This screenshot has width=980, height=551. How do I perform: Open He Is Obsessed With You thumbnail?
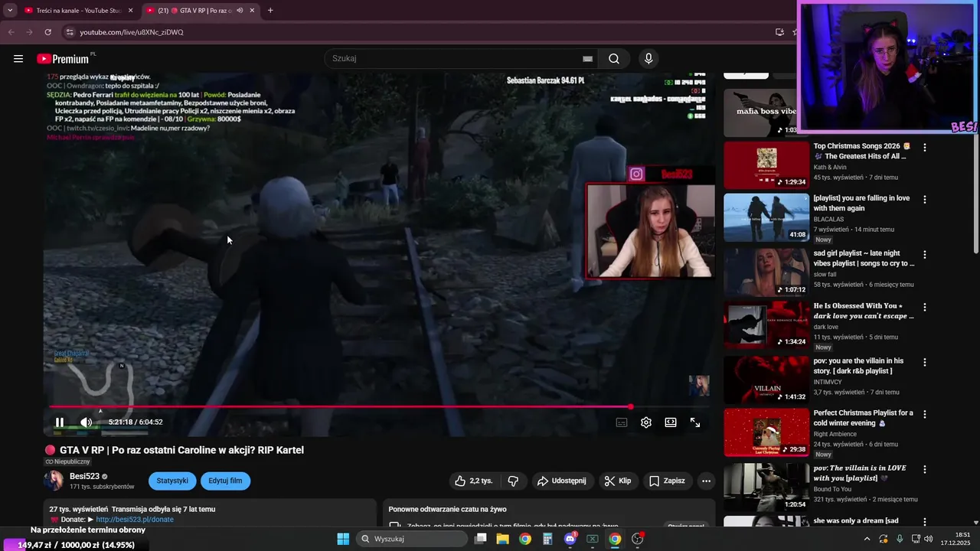(x=766, y=324)
